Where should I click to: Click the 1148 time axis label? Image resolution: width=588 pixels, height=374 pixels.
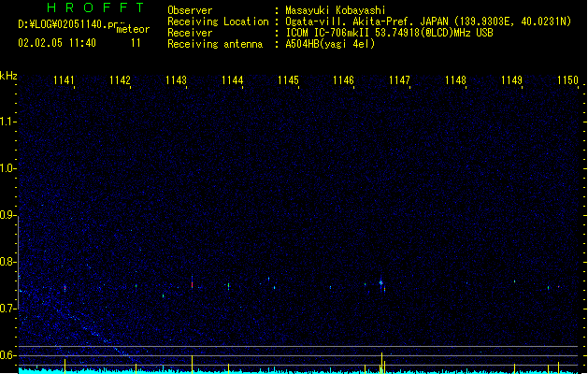coord(455,80)
